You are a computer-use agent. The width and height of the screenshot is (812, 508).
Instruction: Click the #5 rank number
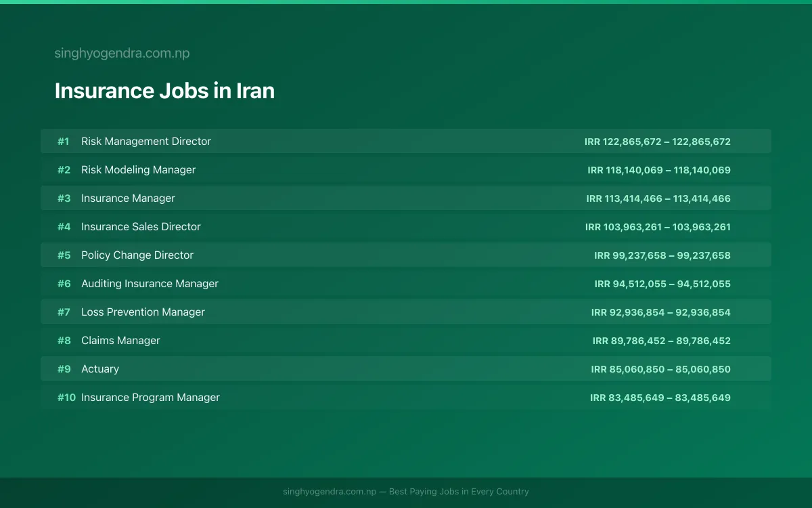click(x=64, y=255)
